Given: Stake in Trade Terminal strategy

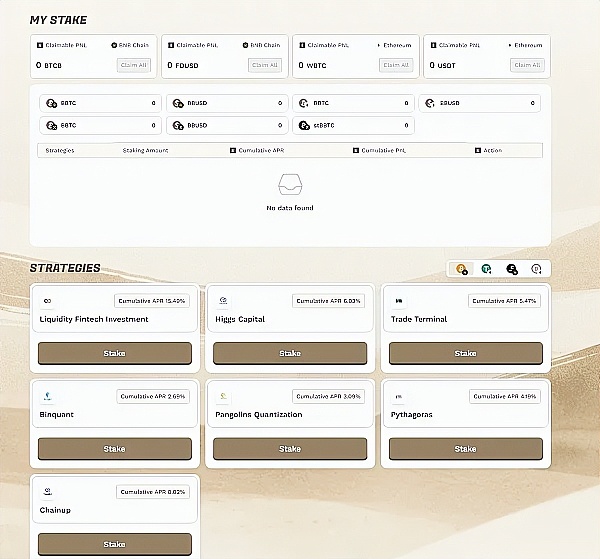Looking at the screenshot, I should coord(466,353).
